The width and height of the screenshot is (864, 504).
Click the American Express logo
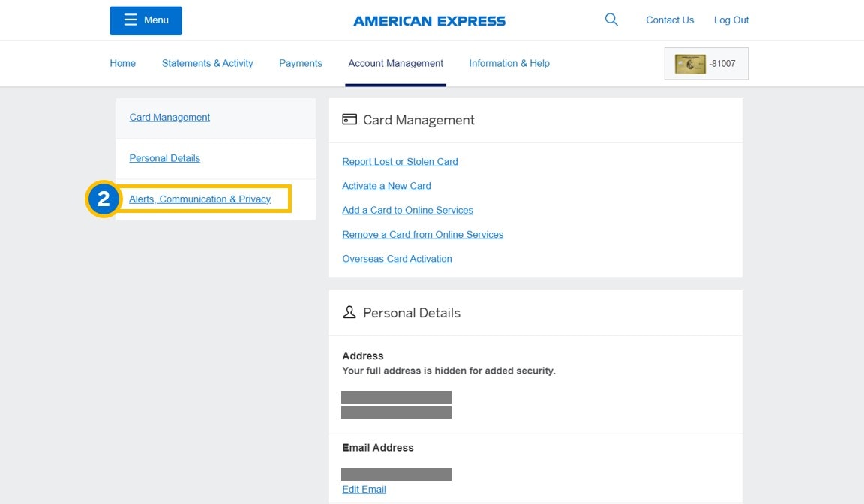click(x=429, y=21)
